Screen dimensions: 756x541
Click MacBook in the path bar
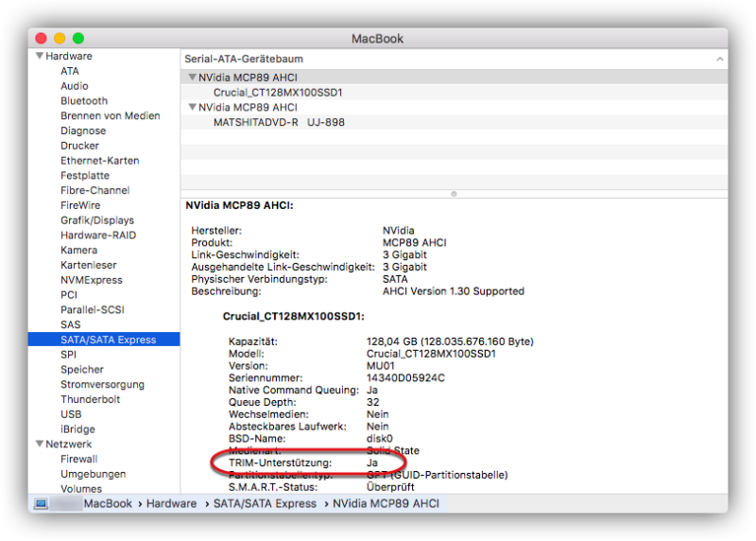click(x=108, y=504)
